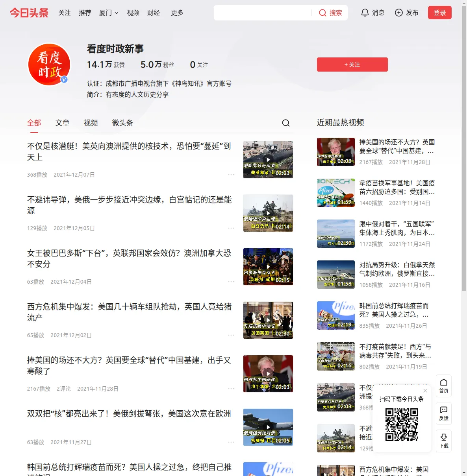467x476 pixels.
Task: Play the 双双把核 video thumbnail
Action: tap(268, 427)
